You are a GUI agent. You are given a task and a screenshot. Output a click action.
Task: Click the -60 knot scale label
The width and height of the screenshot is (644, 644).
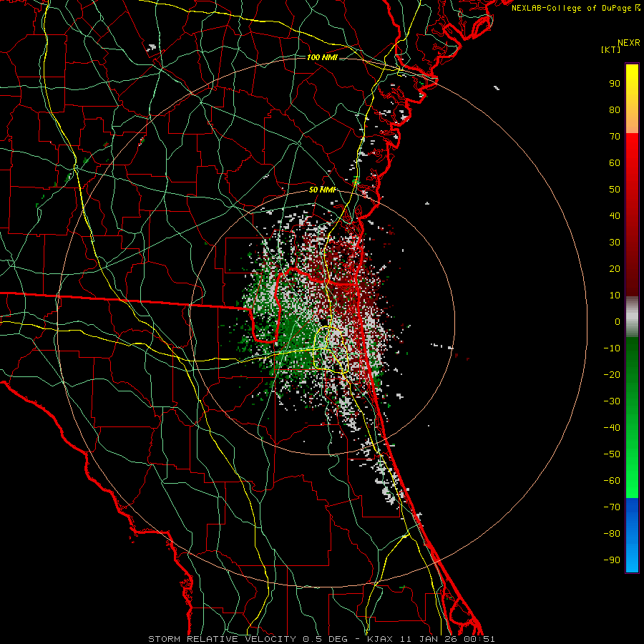click(x=612, y=481)
